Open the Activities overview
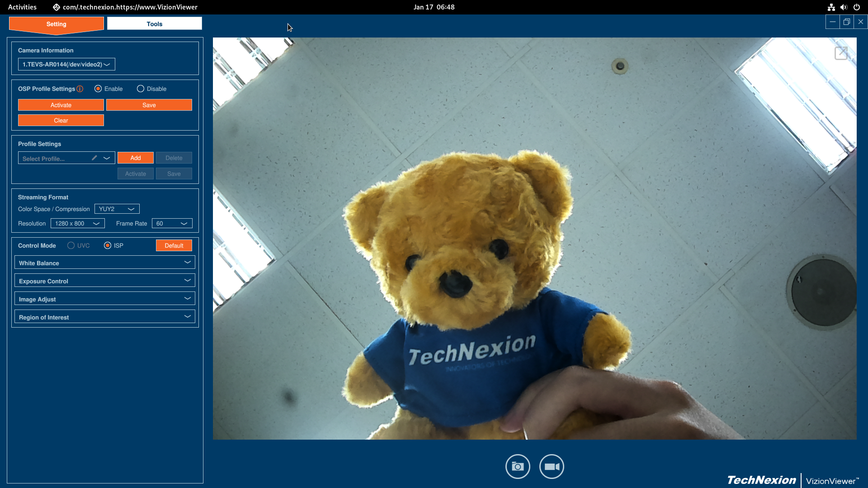 click(x=22, y=7)
